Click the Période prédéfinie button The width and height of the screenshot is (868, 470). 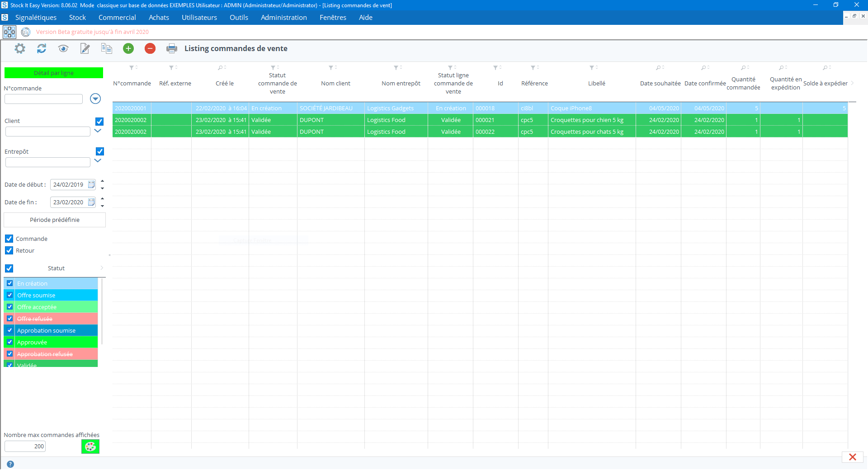(x=54, y=220)
